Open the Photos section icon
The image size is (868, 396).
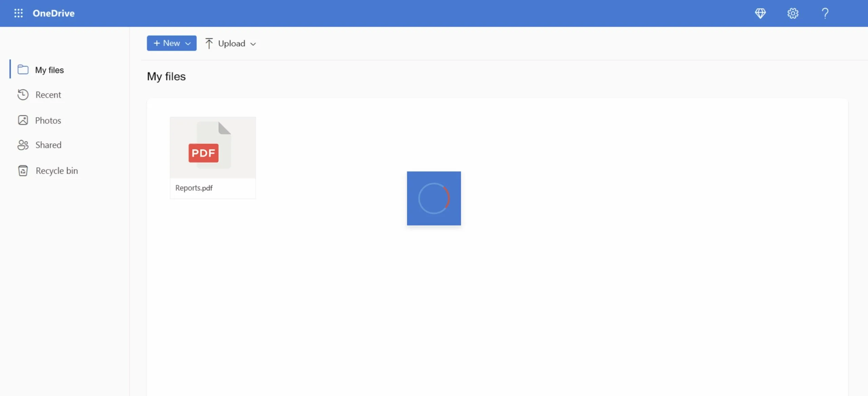(23, 120)
